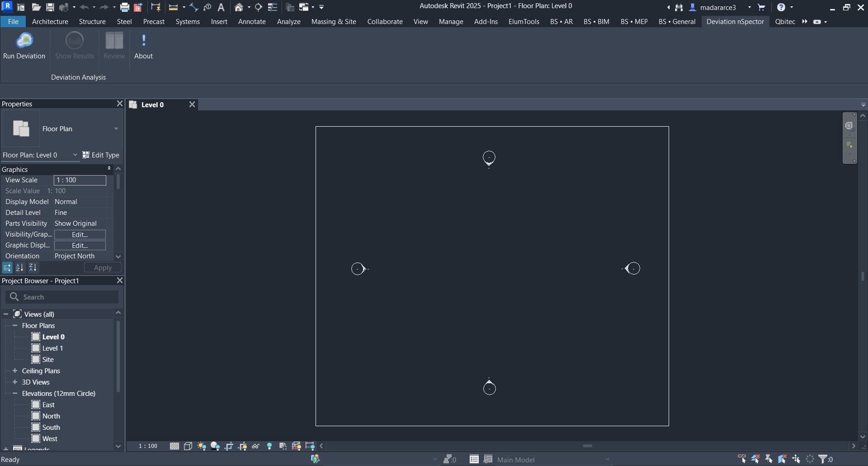Click the Open folder icon in quick access

pos(36,7)
